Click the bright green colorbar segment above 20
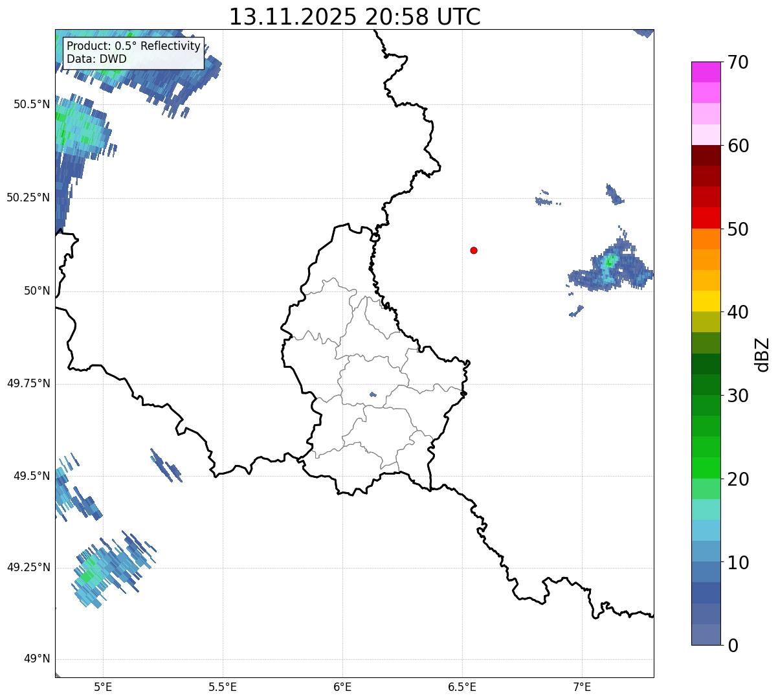The width and height of the screenshot is (778, 700). [x=706, y=468]
